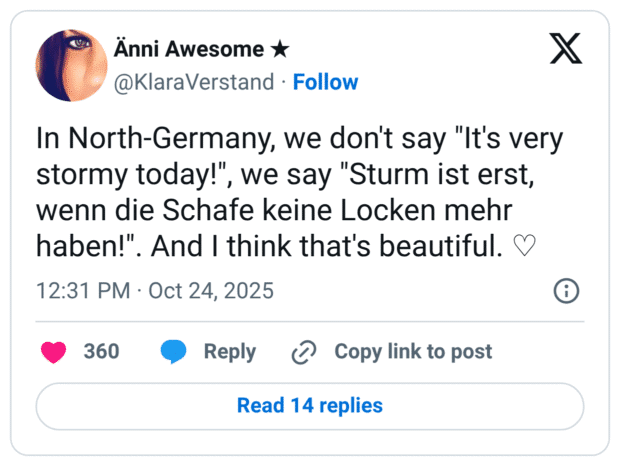Open the Oct 24, 2025 date link
The width and height of the screenshot is (620, 466).
[211, 292]
